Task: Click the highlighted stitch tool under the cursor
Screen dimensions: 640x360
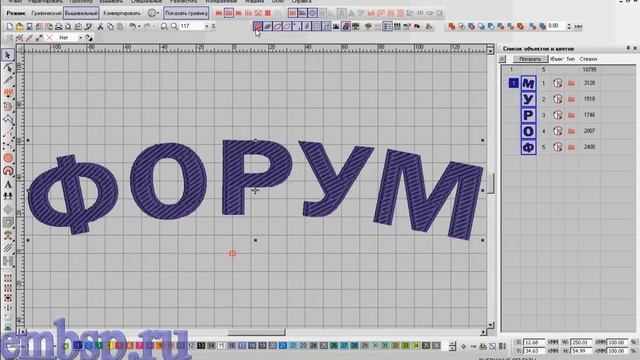Action: click(x=258, y=27)
